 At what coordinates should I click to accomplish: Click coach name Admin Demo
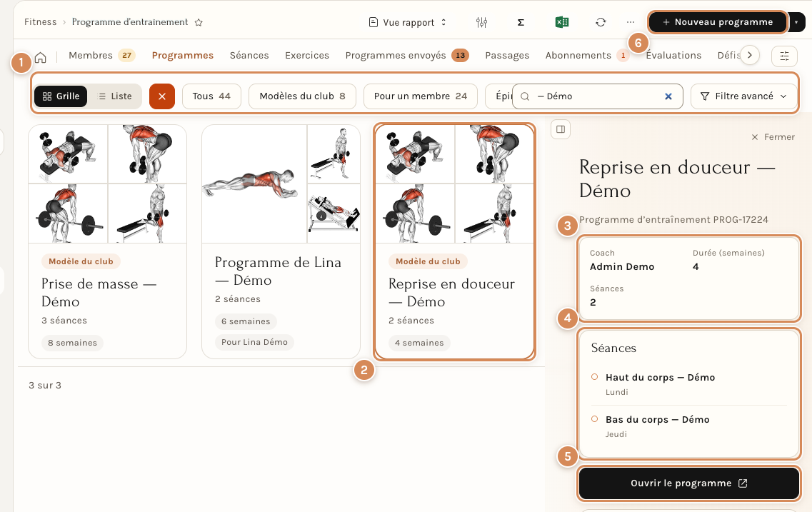click(622, 266)
